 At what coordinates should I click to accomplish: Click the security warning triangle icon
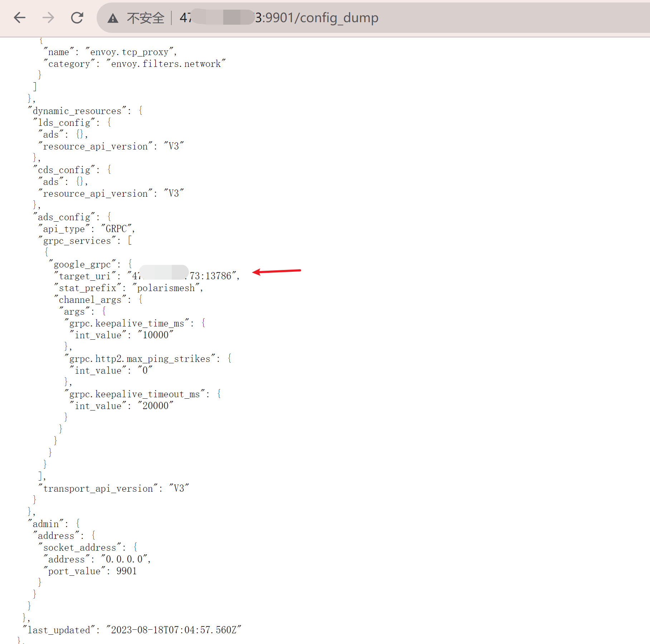point(113,18)
